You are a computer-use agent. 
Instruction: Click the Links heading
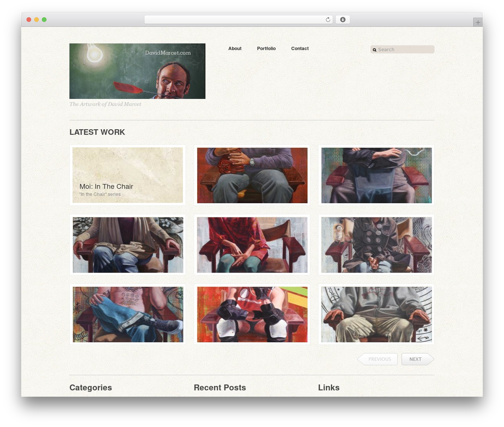tap(329, 388)
